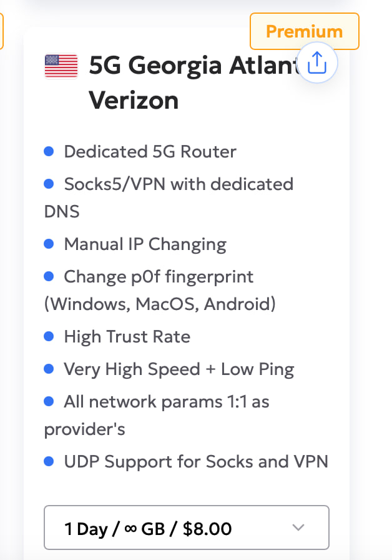Click the blue bullet beside High Trust Rate

click(49, 336)
